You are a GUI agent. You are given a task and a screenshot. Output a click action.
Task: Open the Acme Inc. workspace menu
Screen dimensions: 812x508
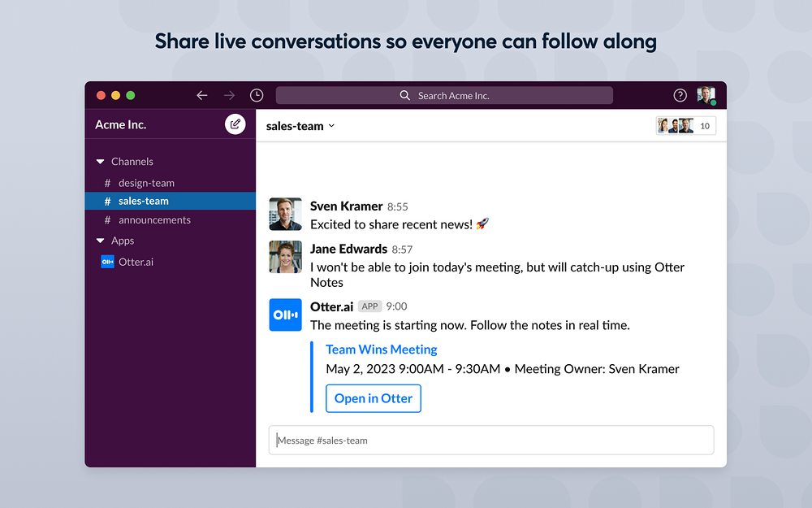121,124
